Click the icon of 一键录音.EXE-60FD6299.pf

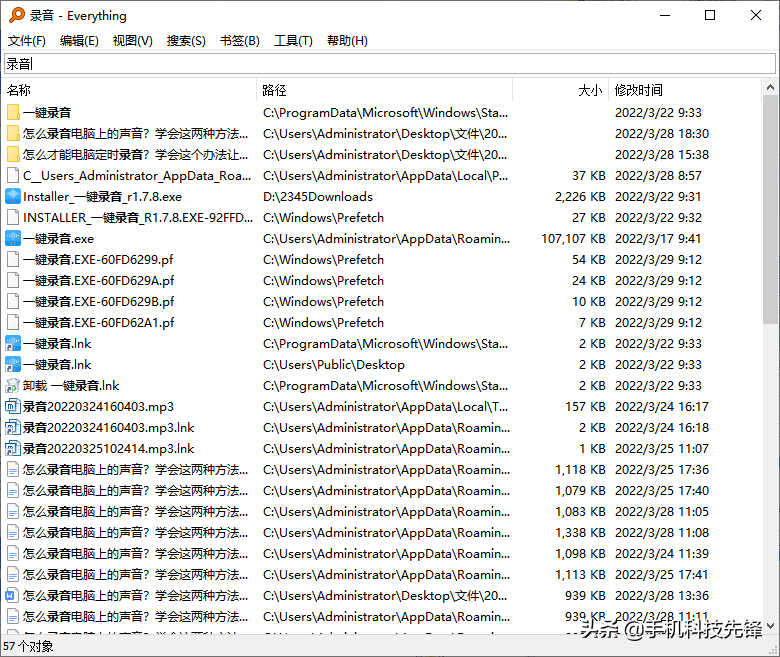13,260
